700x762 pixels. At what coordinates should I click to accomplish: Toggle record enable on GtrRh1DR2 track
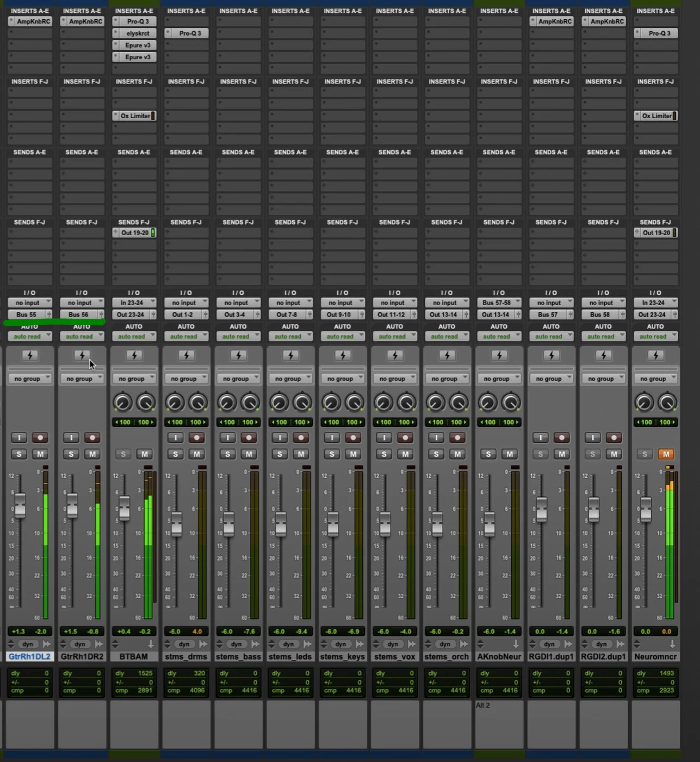click(x=92, y=437)
